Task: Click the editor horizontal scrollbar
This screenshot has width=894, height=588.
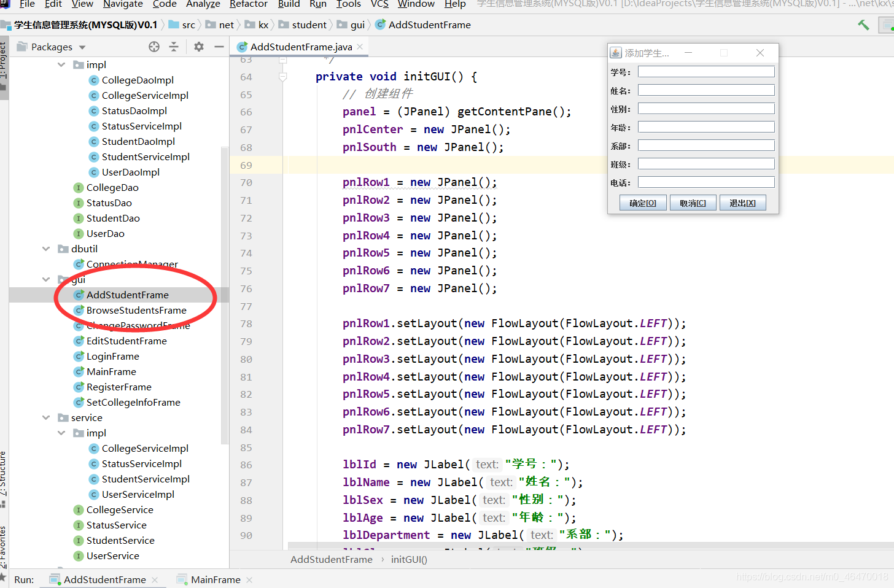Action: 591,546
